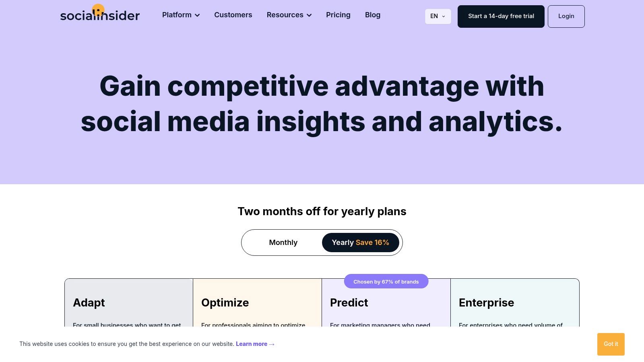Start a 14-day free trial
Viewport: 644px width, 362px height.
(501, 16)
